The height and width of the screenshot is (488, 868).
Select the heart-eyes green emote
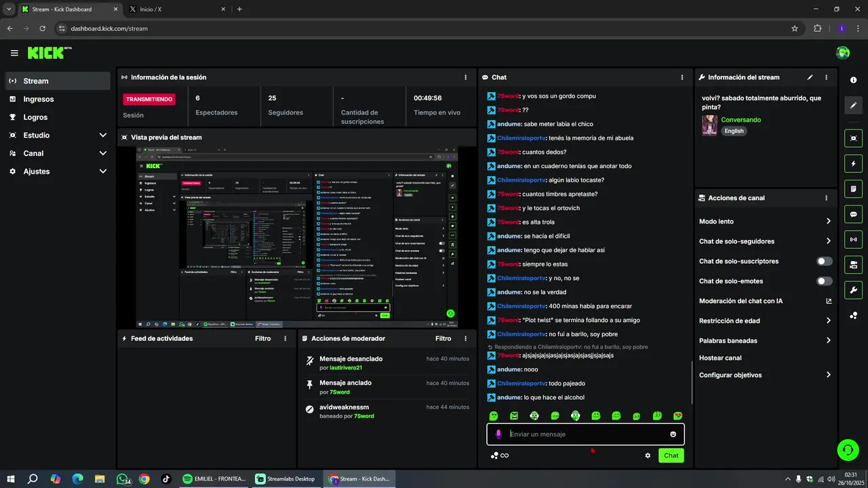click(x=677, y=415)
